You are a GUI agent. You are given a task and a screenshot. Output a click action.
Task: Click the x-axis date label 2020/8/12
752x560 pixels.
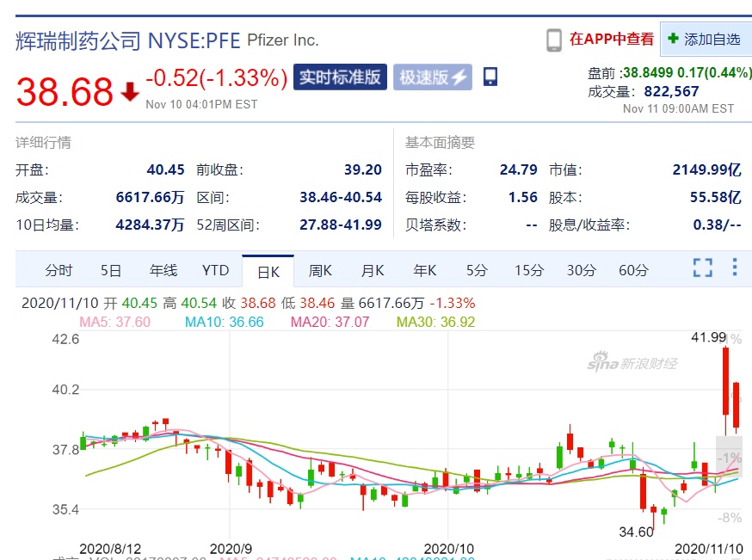(x=110, y=549)
